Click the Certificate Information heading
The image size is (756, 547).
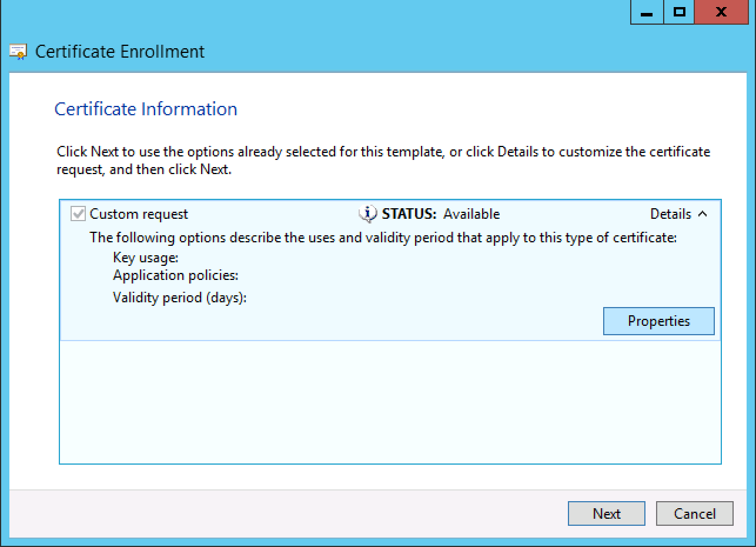(x=146, y=109)
